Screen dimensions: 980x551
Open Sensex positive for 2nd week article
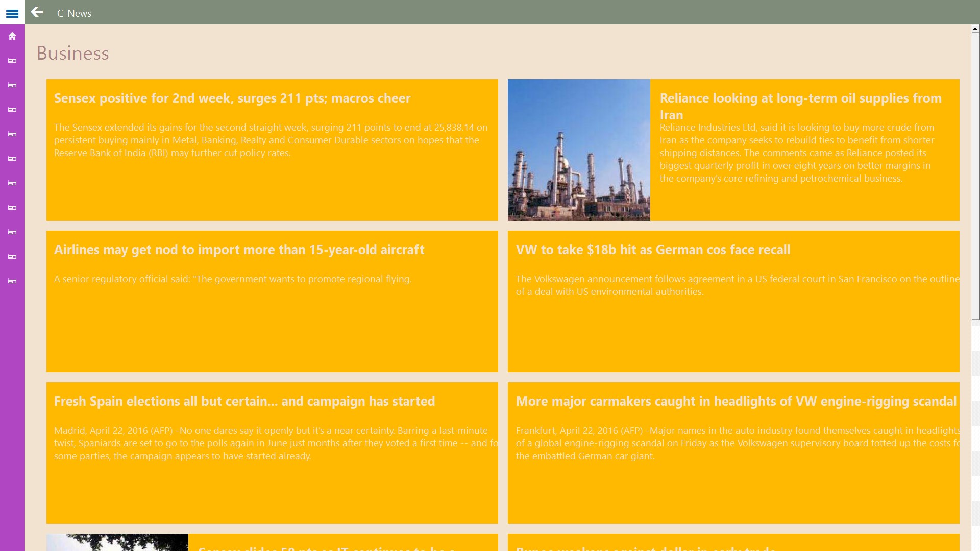(x=232, y=98)
